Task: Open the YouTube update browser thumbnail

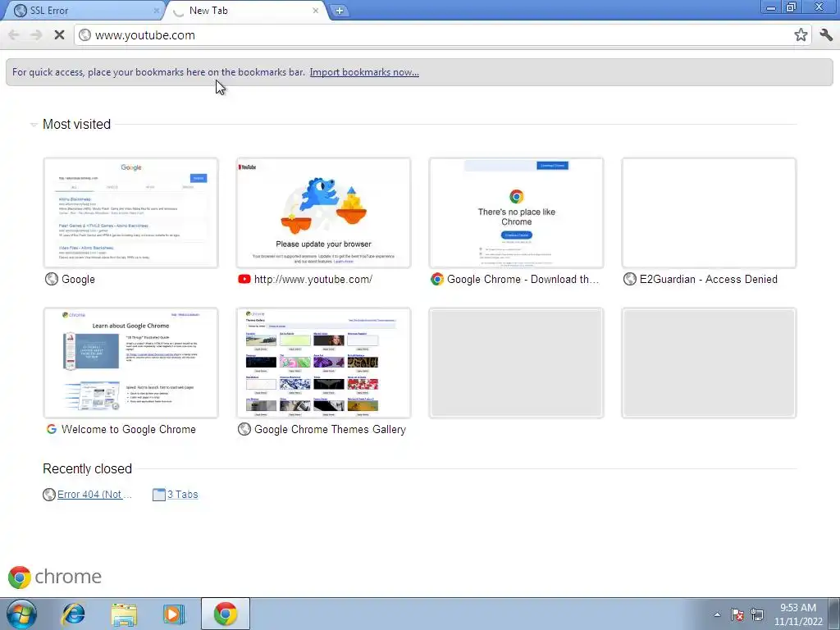Action: coord(323,212)
